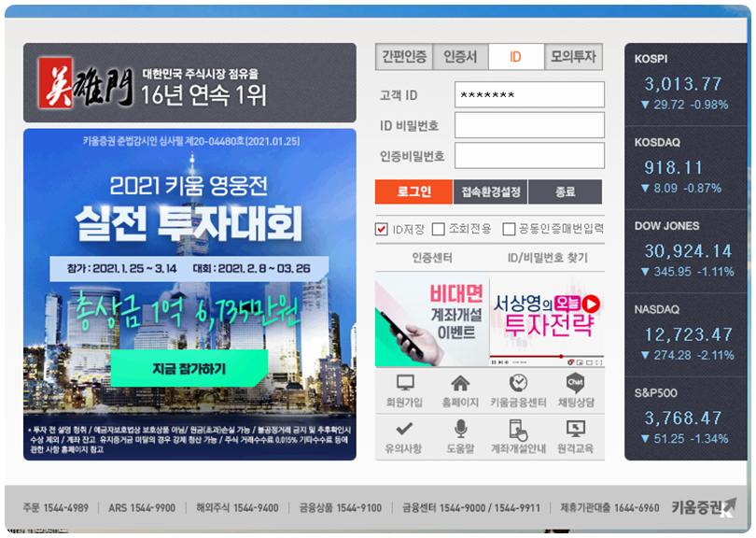756x538 pixels.
Task: Enable the 조회전용 checkbox
Action: [x=439, y=229]
